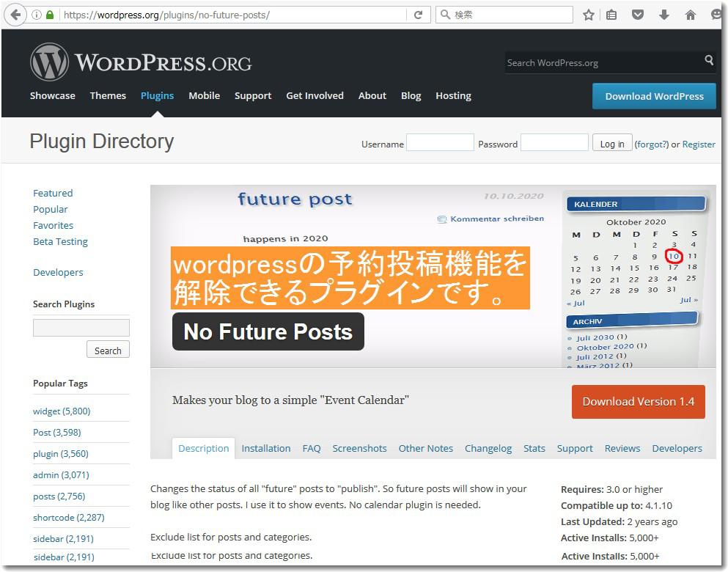Open Get Involved in the navigation
Screen dimensions: 728x572
(x=315, y=95)
